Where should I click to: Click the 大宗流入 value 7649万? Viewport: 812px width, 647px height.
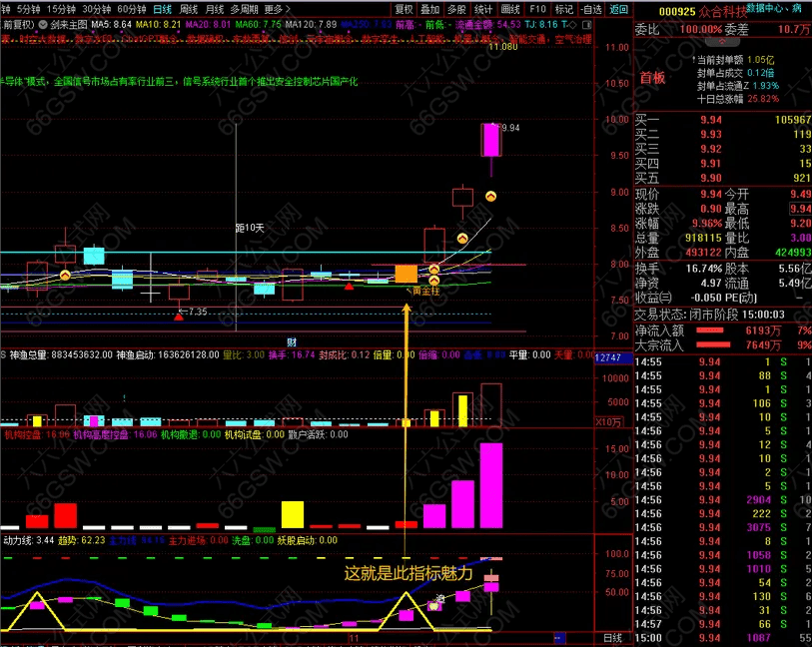click(x=763, y=344)
